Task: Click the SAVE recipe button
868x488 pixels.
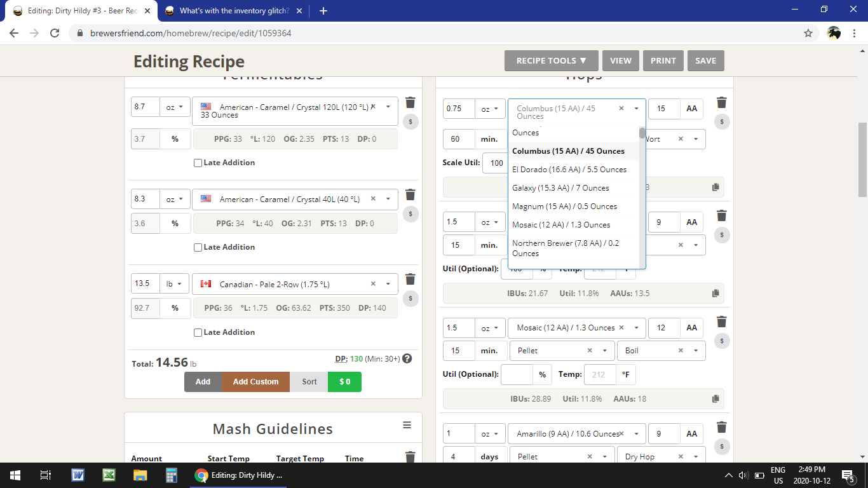Action: point(705,61)
